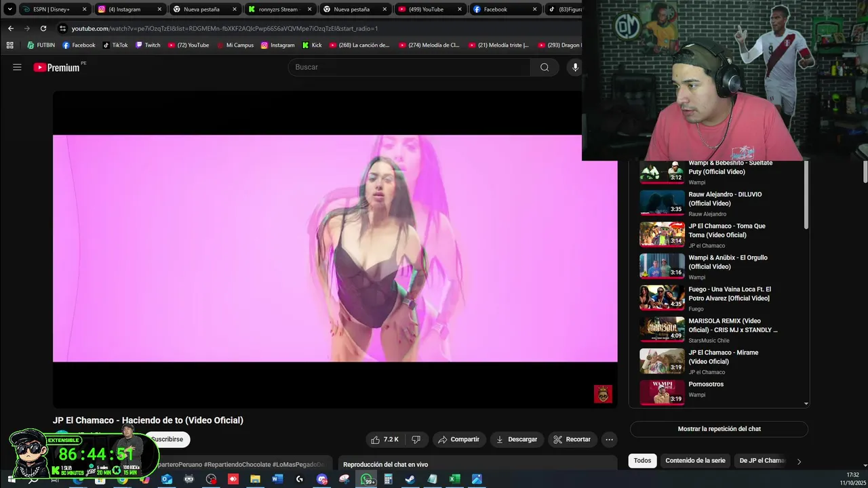Select the Todos filter chip
The image size is (868, 488).
click(x=642, y=460)
